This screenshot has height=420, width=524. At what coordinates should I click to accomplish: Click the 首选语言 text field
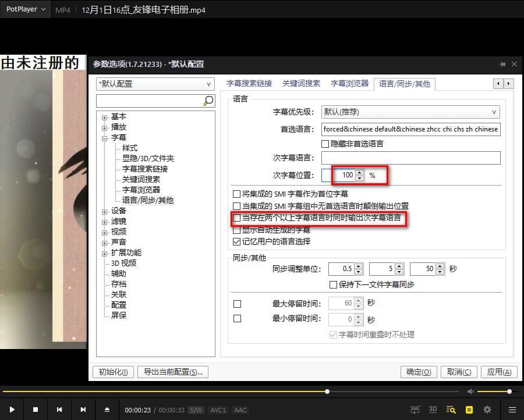[410, 129]
